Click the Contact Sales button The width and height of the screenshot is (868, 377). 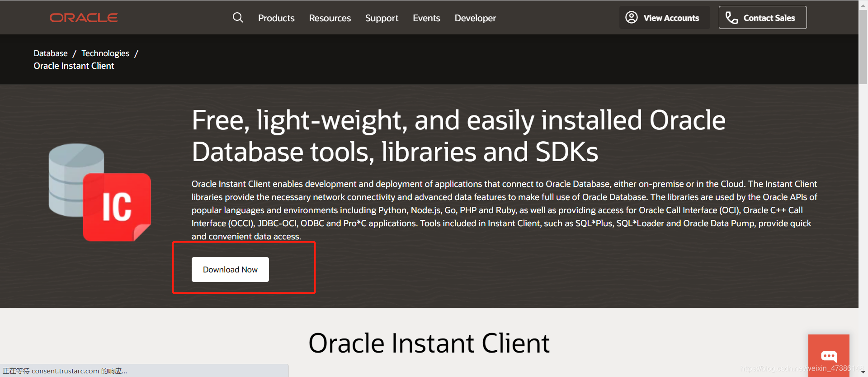(763, 18)
